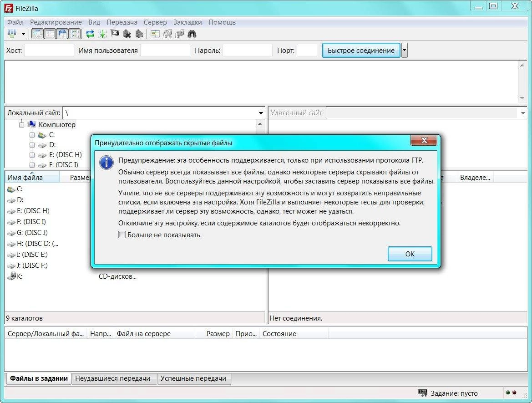The image size is (532, 403).
Task: Click OK in the warning dialog
Action: pos(410,254)
